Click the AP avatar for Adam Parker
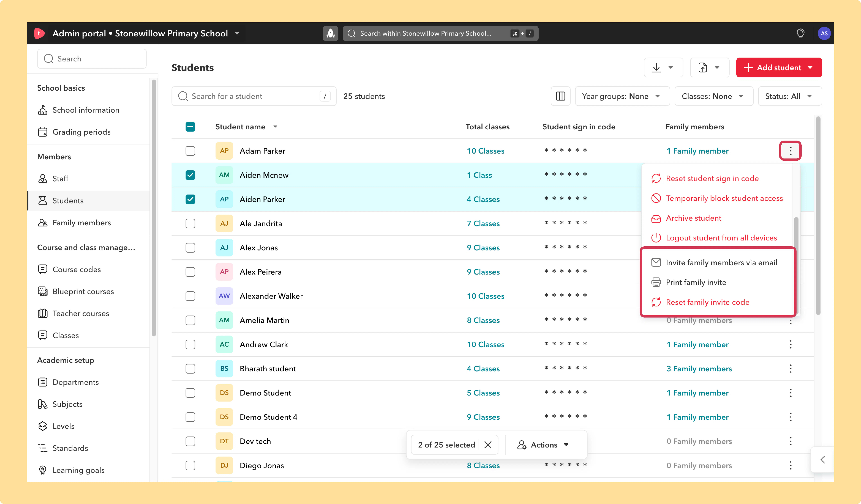The height and width of the screenshot is (504, 861). click(x=224, y=151)
